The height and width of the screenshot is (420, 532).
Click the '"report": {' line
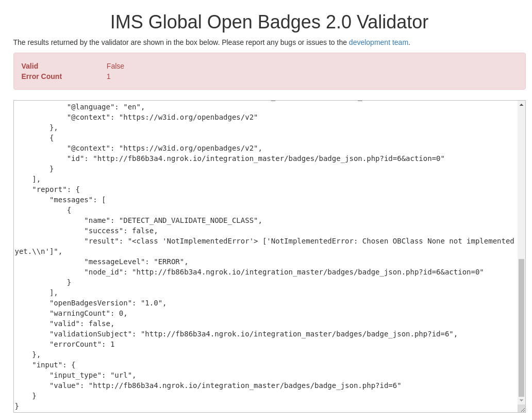pyautogui.click(x=56, y=189)
